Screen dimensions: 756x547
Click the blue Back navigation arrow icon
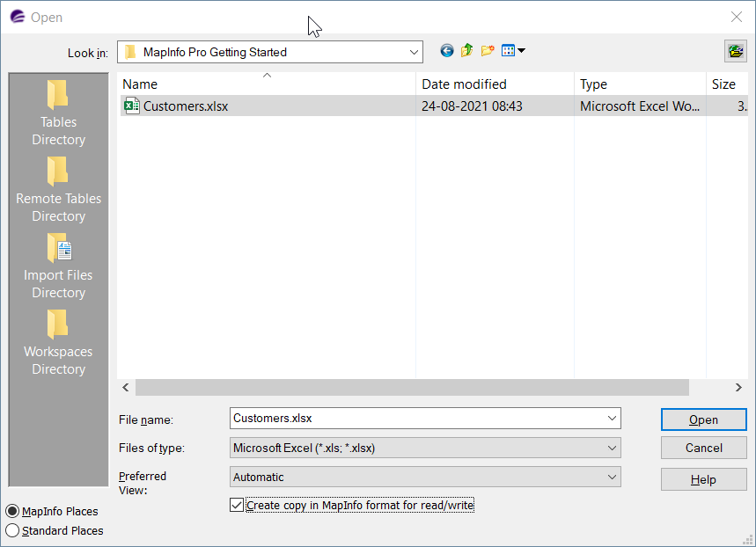pos(447,51)
